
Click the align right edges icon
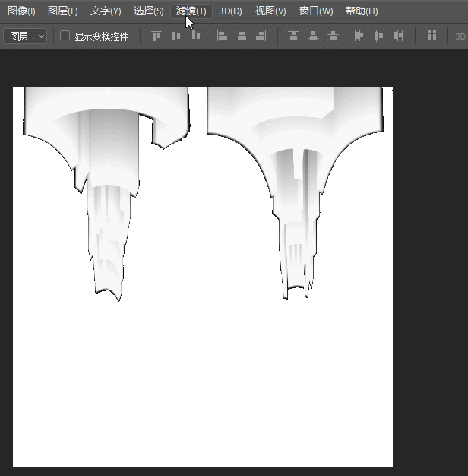click(261, 36)
